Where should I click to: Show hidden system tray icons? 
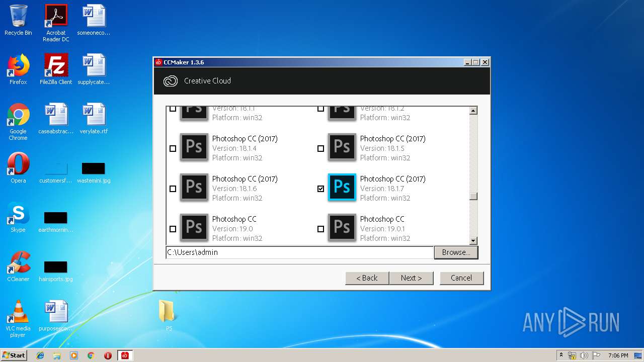pyautogui.click(x=561, y=355)
